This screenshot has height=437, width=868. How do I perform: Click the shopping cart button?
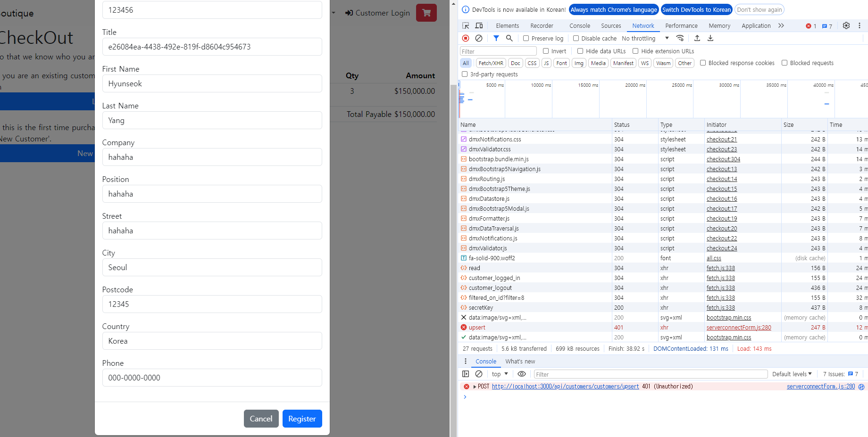tap(426, 13)
